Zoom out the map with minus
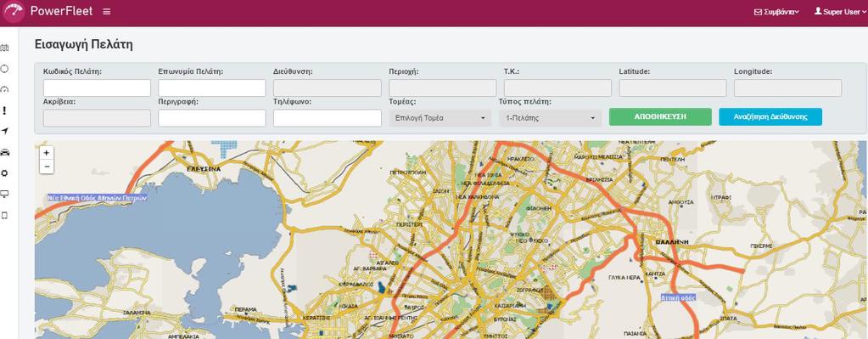Image resolution: width=868 pixels, height=339 pixels. [47, 167]
